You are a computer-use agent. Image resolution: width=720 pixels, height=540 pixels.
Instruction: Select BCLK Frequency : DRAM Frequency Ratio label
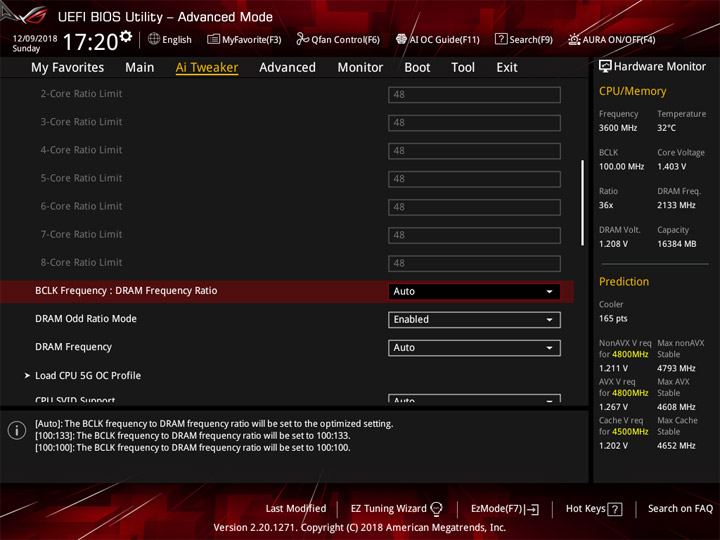tap(126, 291)
